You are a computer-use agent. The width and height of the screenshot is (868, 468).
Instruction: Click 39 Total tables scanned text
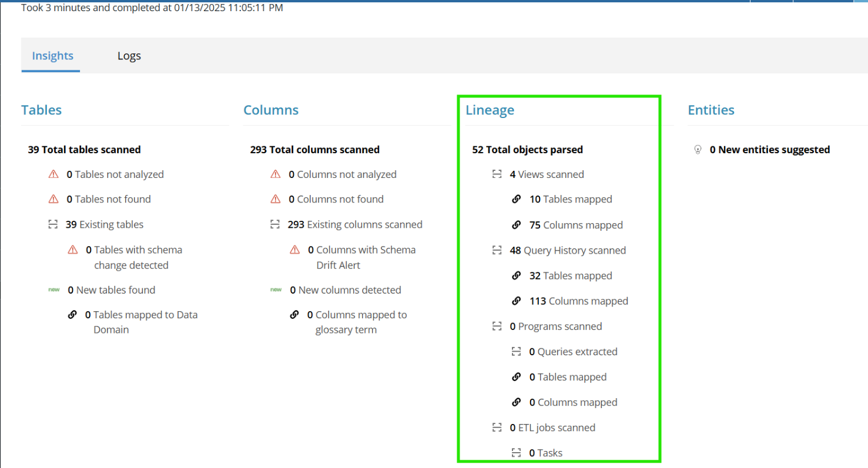click(x=84, y=150)
